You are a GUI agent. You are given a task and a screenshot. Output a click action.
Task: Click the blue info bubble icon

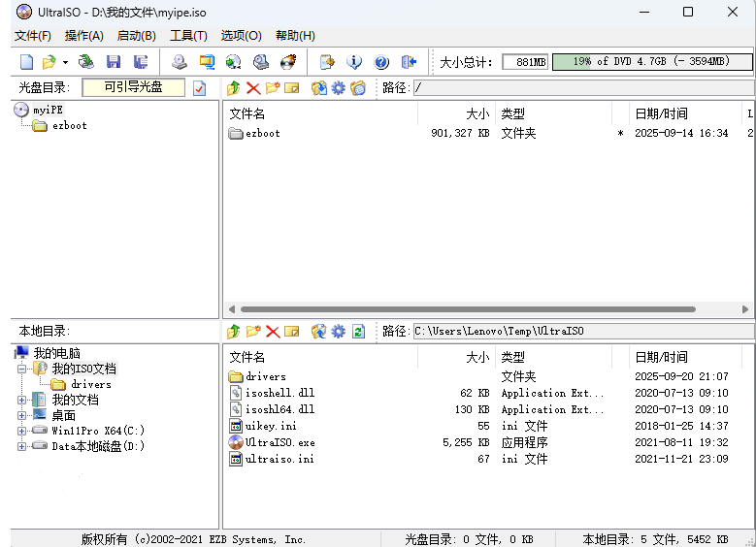pos(354,62)
